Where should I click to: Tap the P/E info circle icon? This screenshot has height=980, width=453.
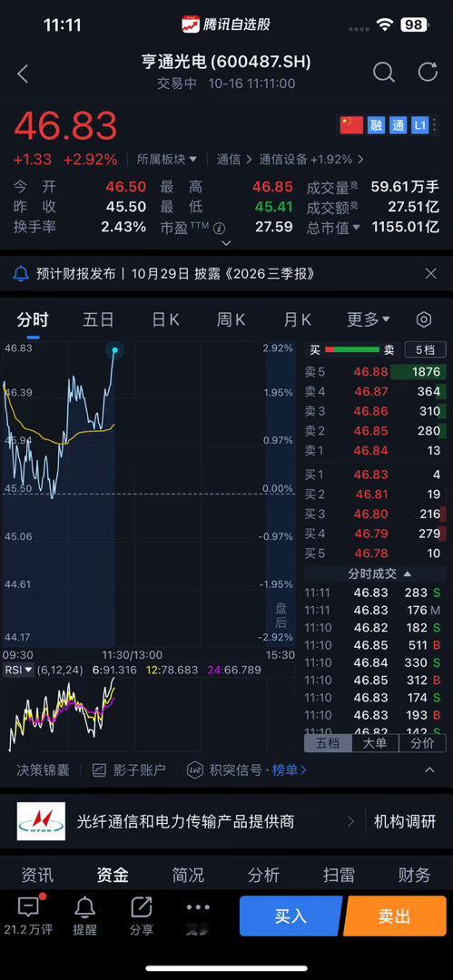point(219,228)
